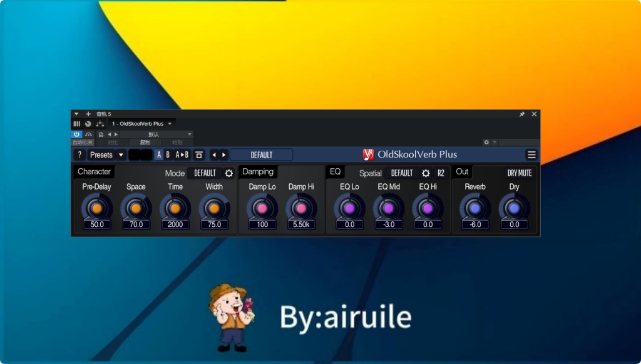
Task: Open the Spatial DEFAULT selector
Action: click(402, 173)
